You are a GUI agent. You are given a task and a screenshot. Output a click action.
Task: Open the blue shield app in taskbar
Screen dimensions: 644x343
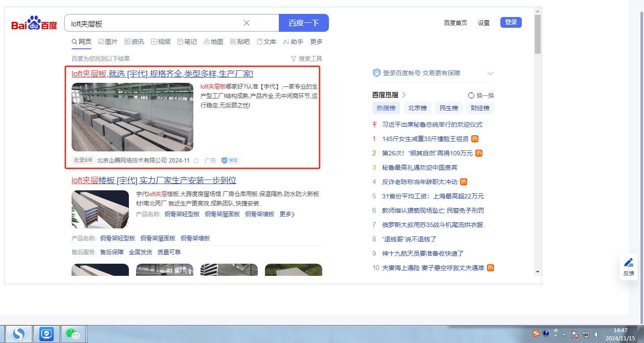(x=47, y=334)
